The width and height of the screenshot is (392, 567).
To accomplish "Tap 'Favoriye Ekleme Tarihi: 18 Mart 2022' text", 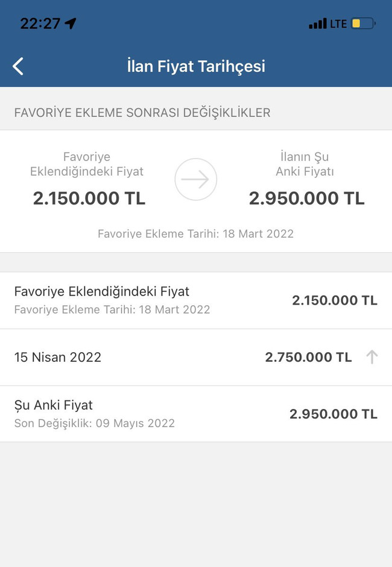I will (195, 233).
